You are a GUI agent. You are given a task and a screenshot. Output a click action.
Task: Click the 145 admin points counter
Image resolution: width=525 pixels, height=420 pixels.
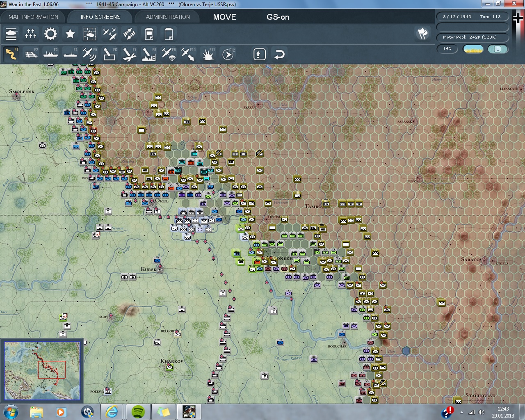pyautogui.click(x=447, y=49)
